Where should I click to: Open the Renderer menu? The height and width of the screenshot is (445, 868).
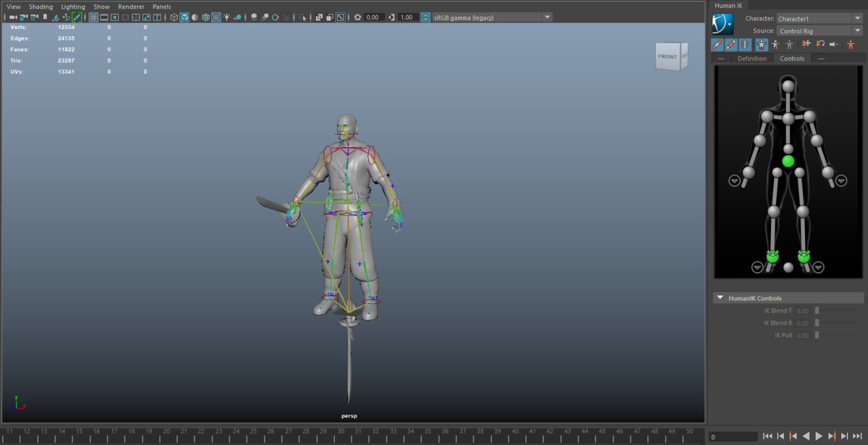(x=131, y=7)
